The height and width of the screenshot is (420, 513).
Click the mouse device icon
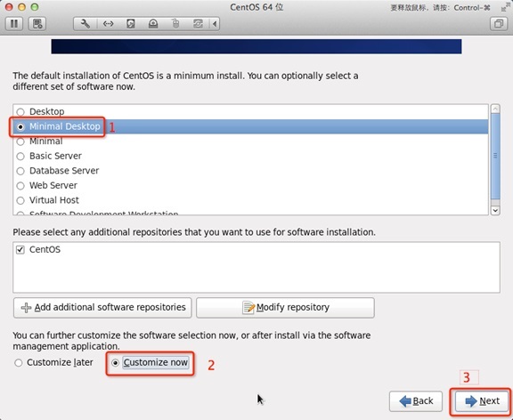click(x=175, y=23)
